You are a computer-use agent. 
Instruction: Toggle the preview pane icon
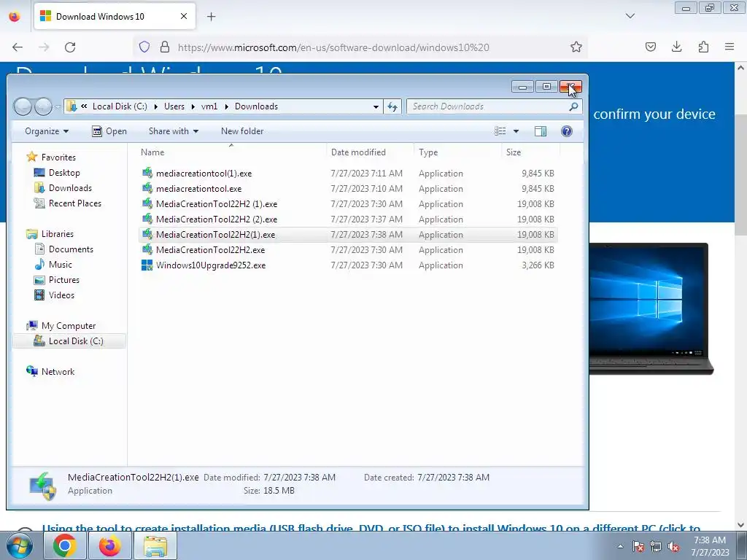(x=541, y=131)
